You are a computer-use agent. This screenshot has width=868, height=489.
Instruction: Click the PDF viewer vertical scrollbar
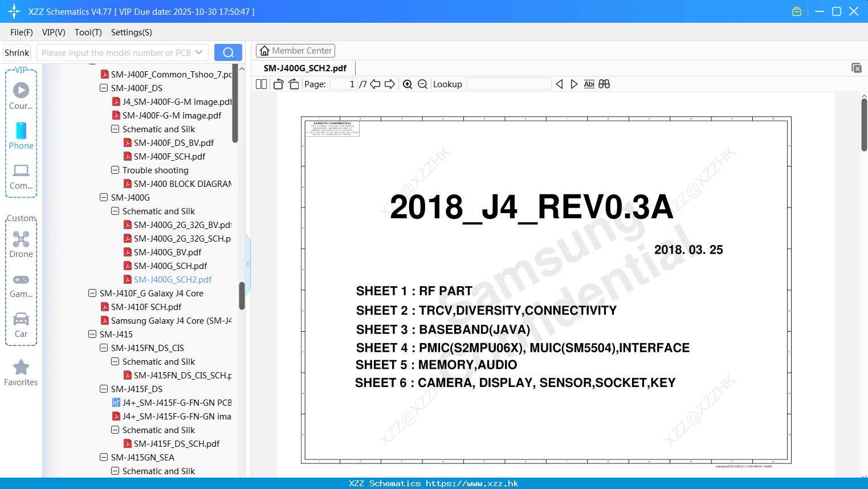click(864, 124)
